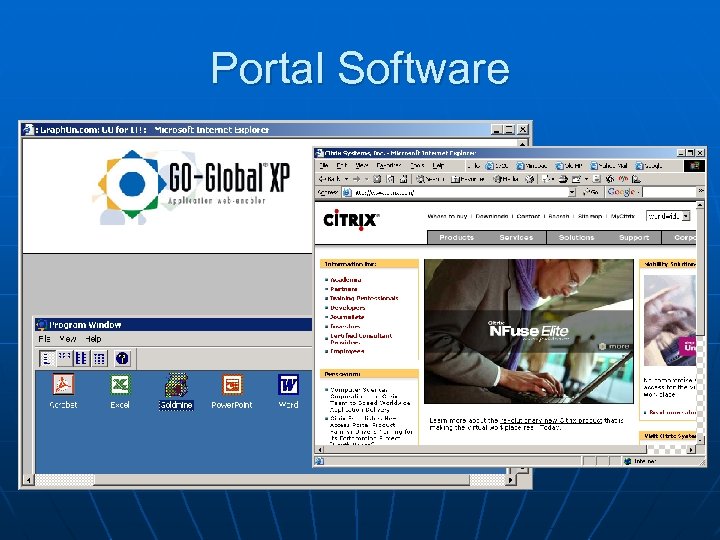Click the Program Window help question-mark icon
This screenshot has height=540, width=720.
122,358
